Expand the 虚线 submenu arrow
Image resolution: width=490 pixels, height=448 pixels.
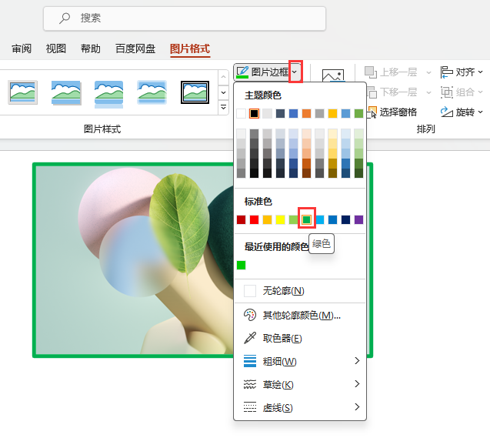coord(357,406)
